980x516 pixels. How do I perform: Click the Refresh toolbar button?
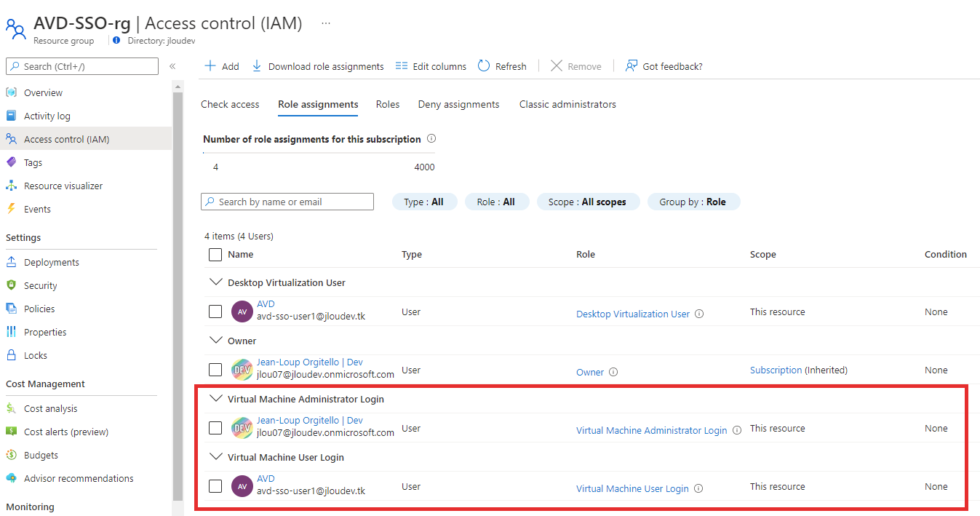tap(502, 66)
